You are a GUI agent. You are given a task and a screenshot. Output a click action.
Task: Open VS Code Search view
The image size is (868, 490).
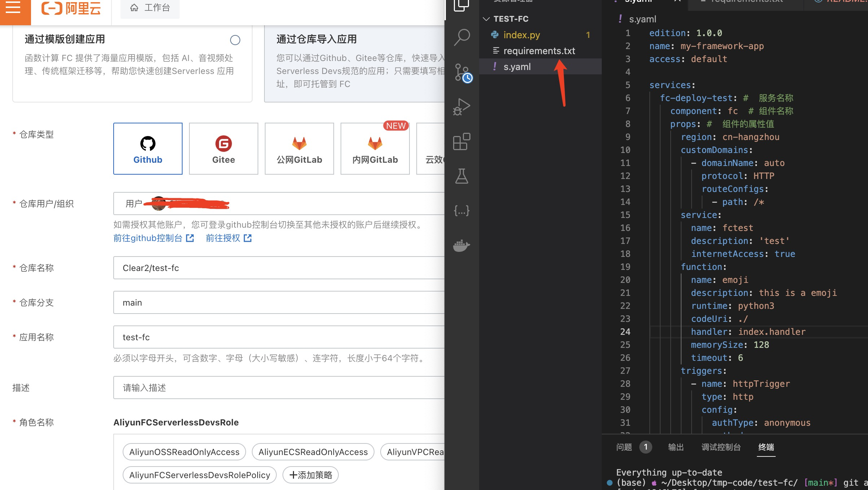462,37
